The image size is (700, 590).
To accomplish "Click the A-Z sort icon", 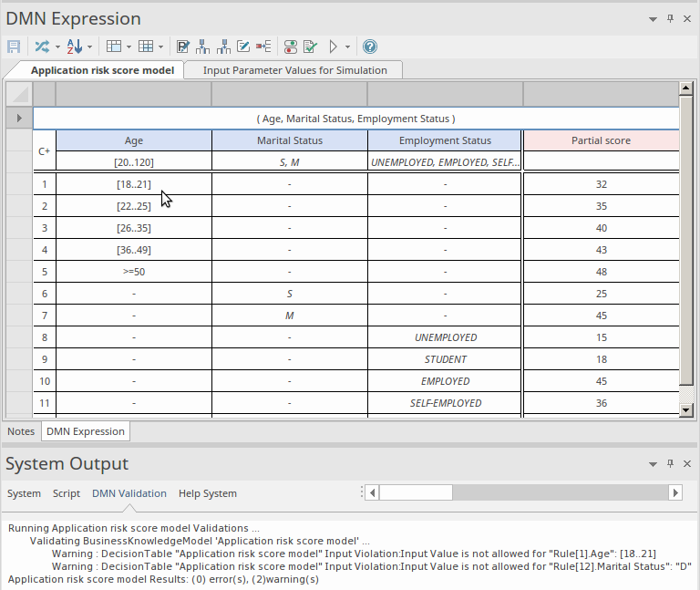I will click(75, 47).
